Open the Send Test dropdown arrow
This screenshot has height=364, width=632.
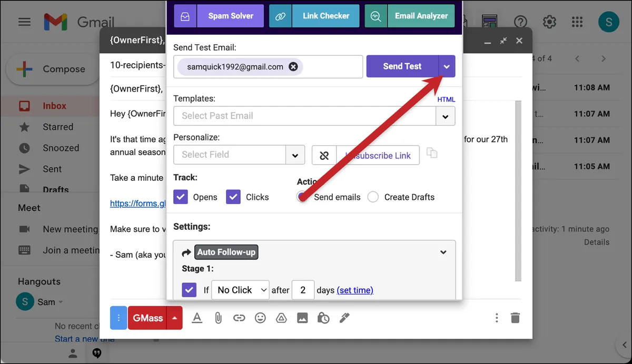click(x=447, y=66)
